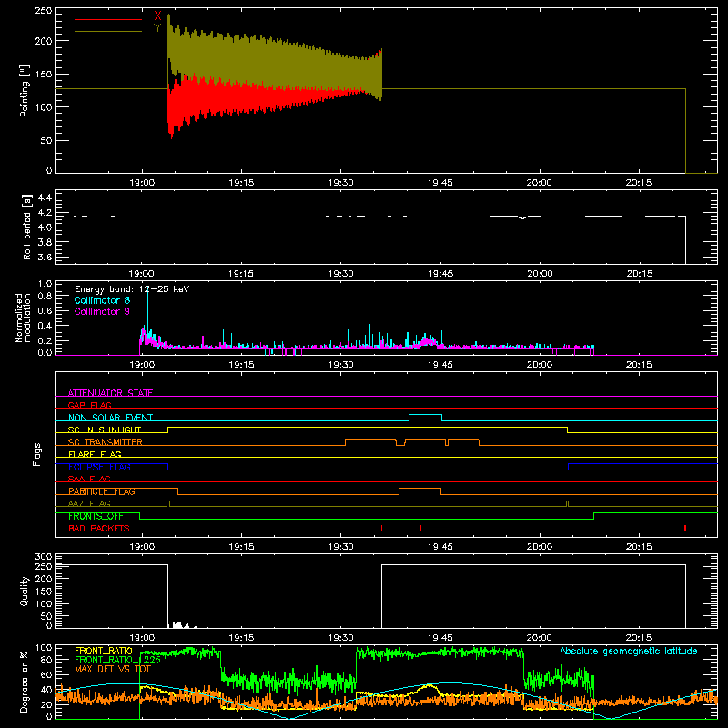Click the 'Normalized modulation' axis title
Viewport: 728px width, 728px height.
pos(24,318)
